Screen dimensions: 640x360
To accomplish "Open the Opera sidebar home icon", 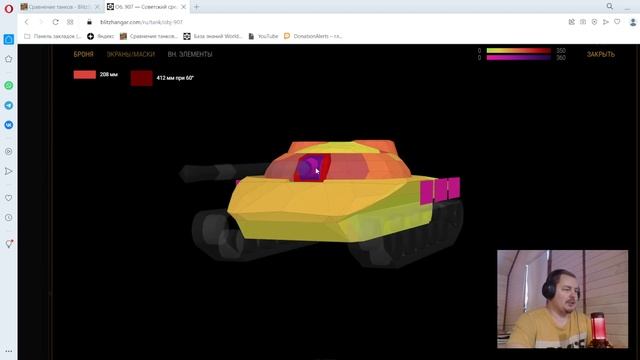I will click(x=9, y=39).
